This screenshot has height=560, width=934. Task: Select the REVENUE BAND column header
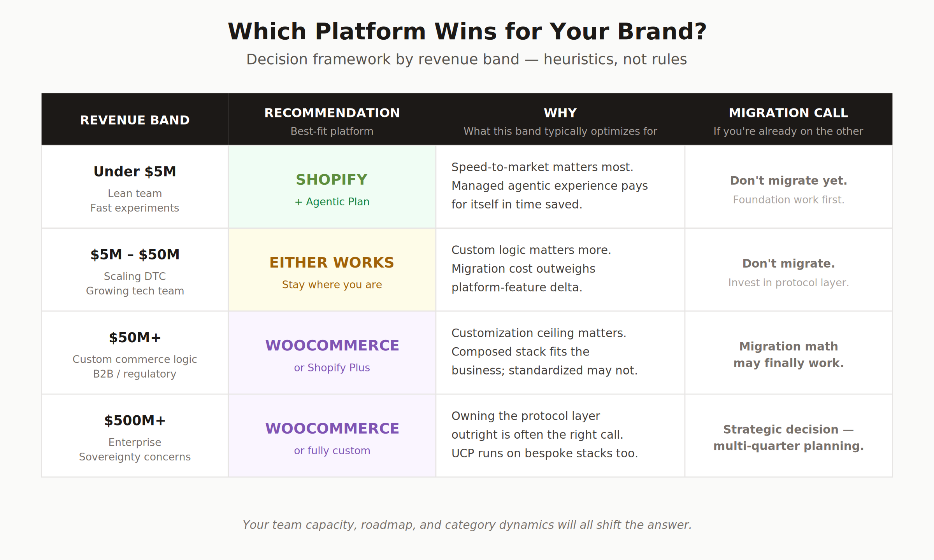[135, 120]
